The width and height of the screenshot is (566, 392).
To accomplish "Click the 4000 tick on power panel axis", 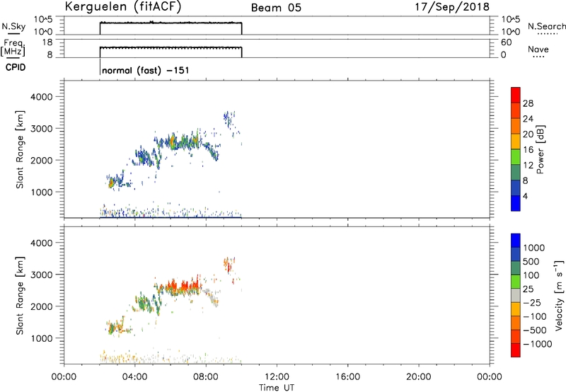I will click(42, 97).
